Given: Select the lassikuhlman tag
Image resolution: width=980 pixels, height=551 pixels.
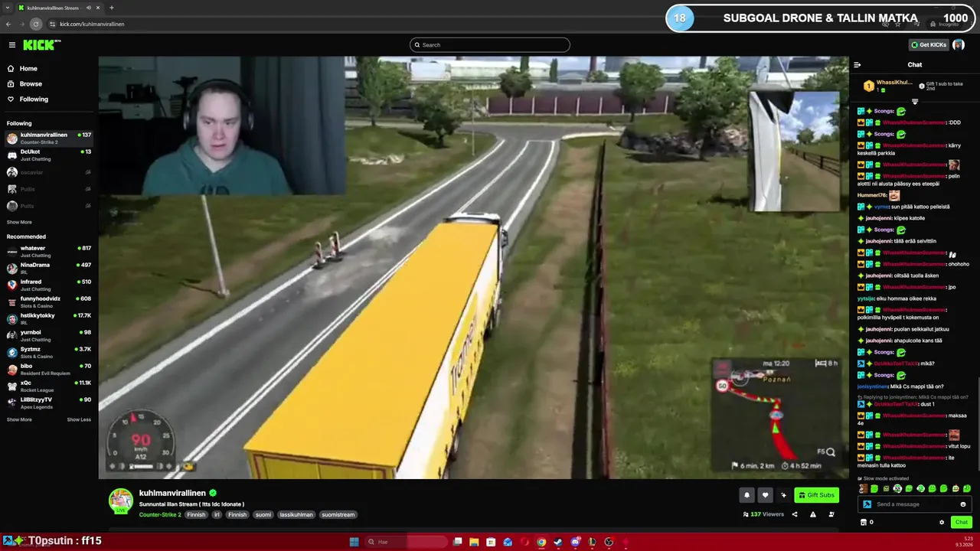Looking at the screenshot, I should tap(295, 515).
